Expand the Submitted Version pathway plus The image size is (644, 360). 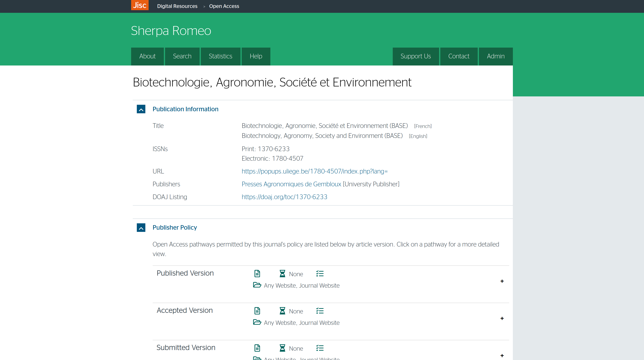tap(502, 356)
